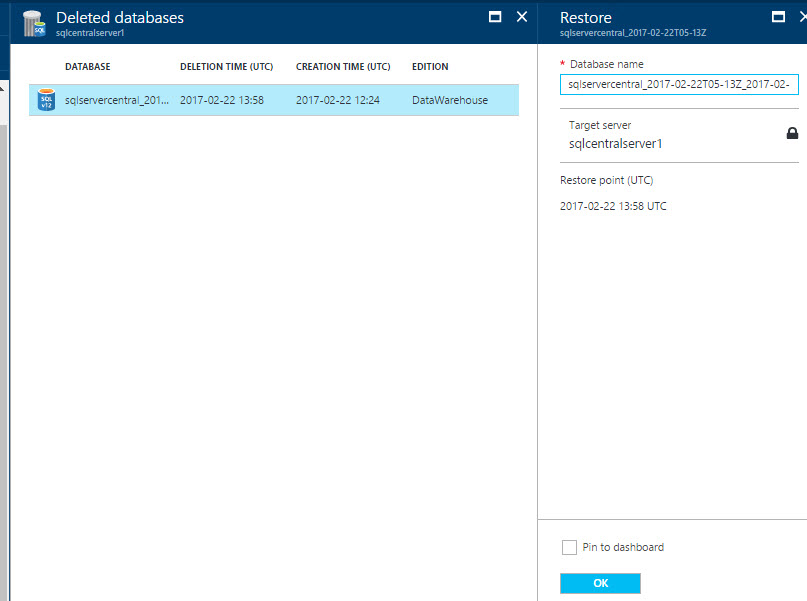
Task: Select the sqlservercentral_201... database row
Action: point(274,100)
